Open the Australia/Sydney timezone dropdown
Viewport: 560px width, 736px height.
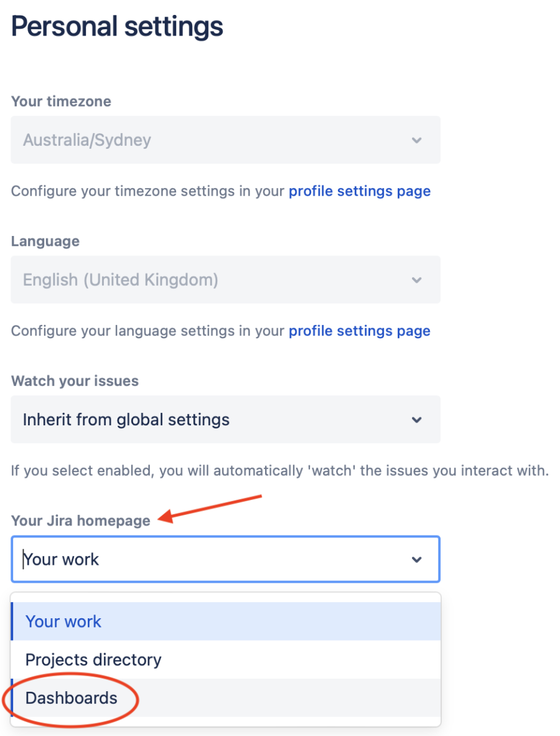tap(212, 140)
